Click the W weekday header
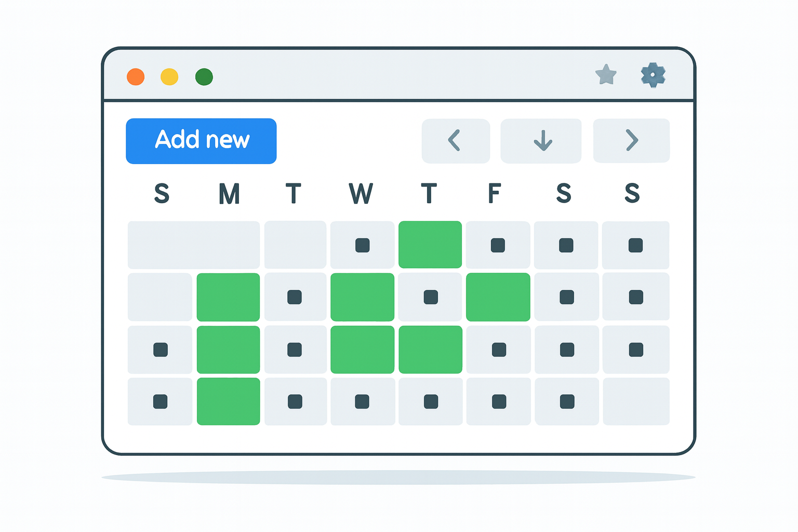This screenshot has width=798, height=532. click(361, 194)
